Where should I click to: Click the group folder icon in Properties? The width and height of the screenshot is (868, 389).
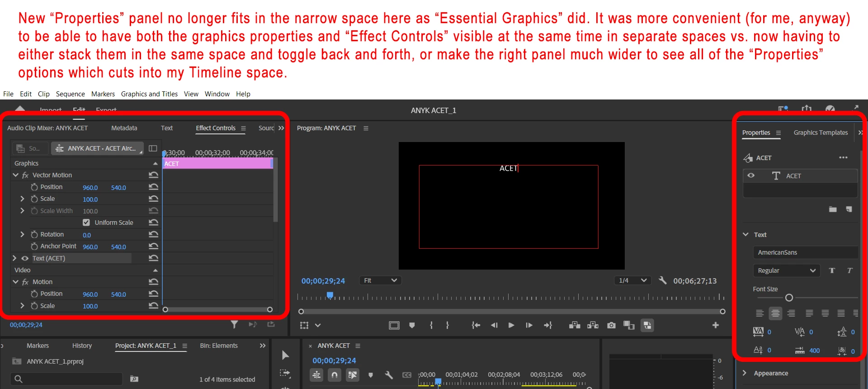pyautogui.click(x=833, y=209)
